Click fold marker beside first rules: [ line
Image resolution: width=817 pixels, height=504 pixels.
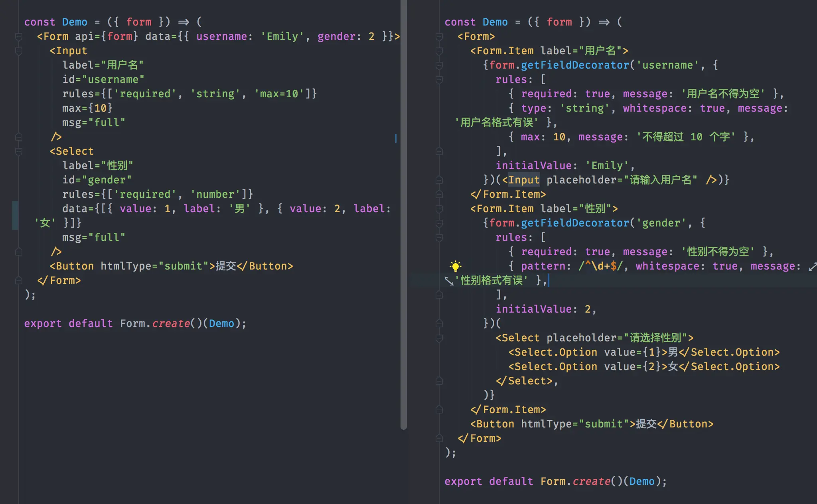[x=439, y=80]
